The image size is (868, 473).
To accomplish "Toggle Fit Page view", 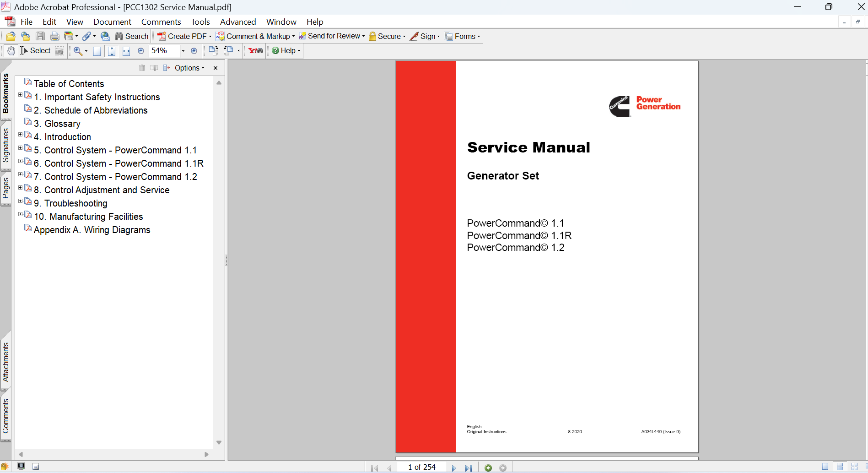I will coord(112,51).
